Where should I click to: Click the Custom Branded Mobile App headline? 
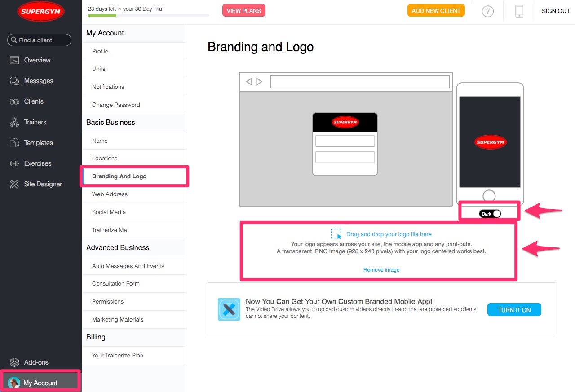[339, 301]
